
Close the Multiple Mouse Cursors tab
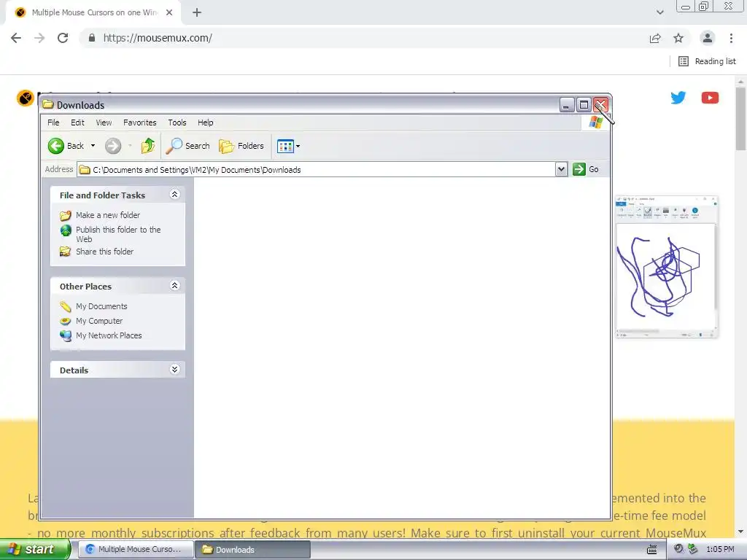(x=169, y=12)
